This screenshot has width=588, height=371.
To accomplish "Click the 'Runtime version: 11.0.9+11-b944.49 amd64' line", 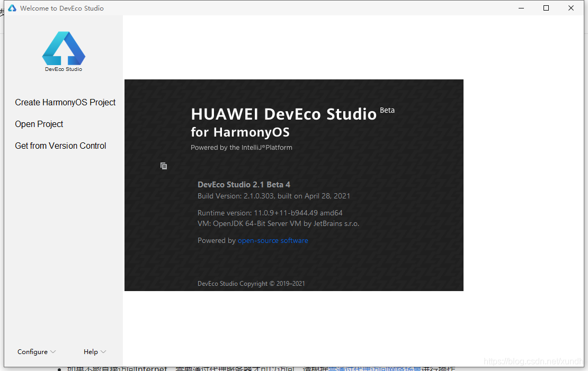I will click(270, 213).
